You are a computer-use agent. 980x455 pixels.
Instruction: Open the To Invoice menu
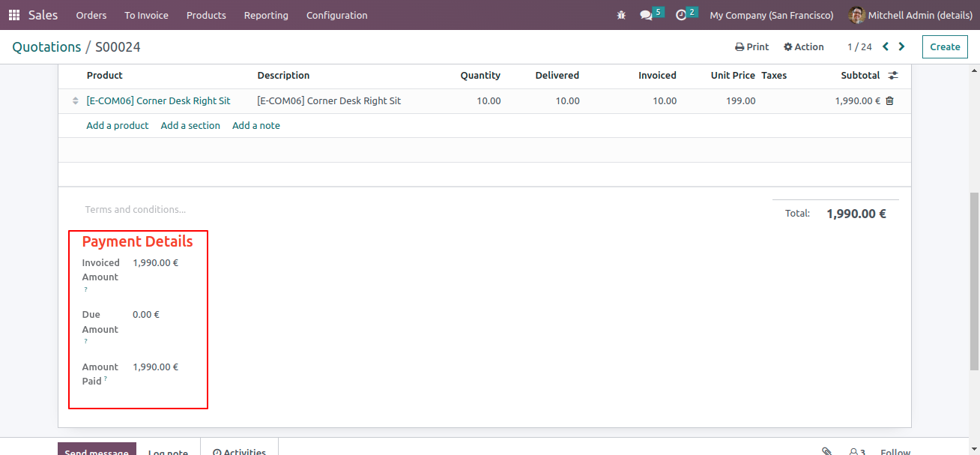click(147, 15)
